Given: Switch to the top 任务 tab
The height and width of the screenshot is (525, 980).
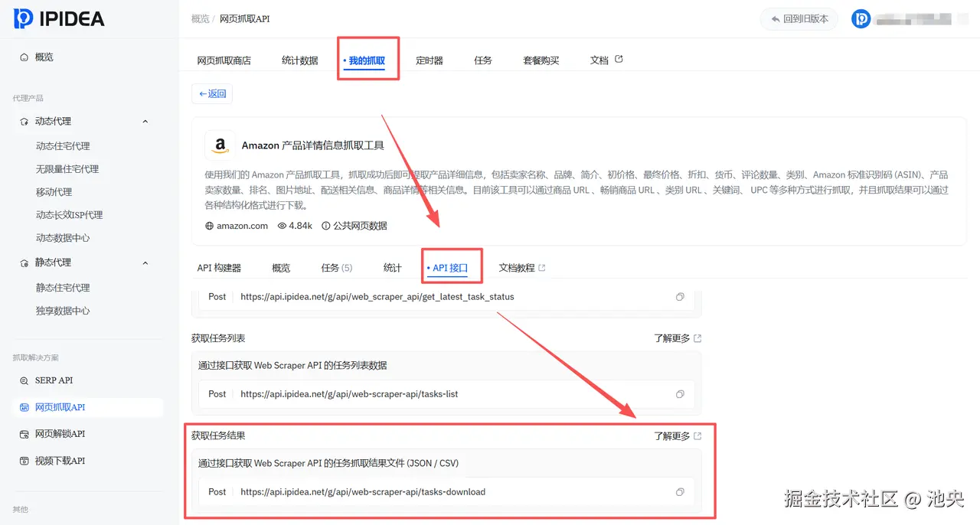Looking at the screenshot, I should point(483,60).
